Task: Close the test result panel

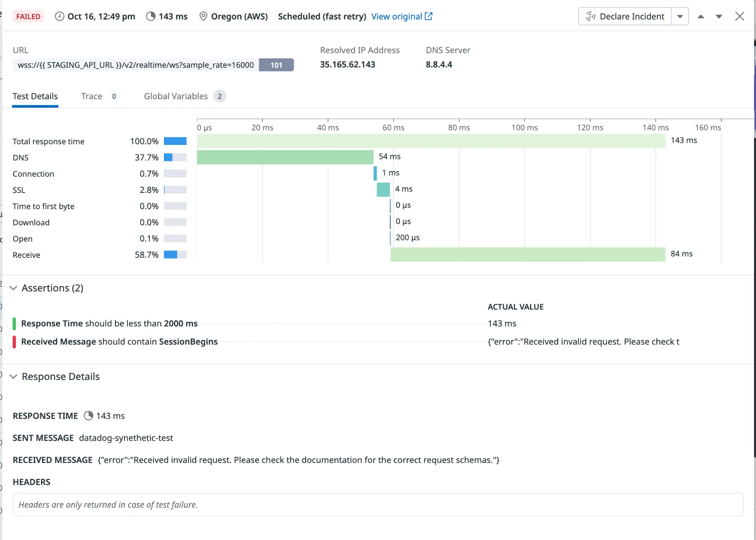Action: pos(739,16)
